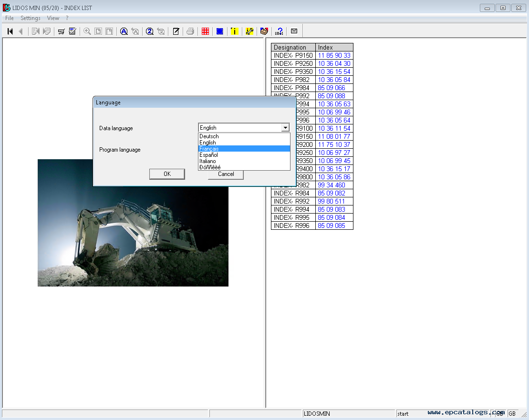Screen dimensions: 529x420
Task: Click the blue square selection icon
Action: pyautogui.click(x=219, y=31)
